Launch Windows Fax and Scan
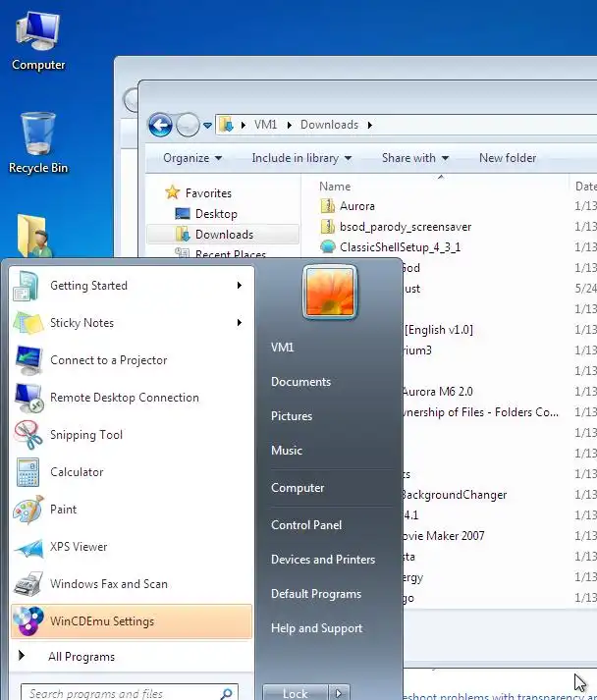Screen dimensions: 597x700 [132, 584]
